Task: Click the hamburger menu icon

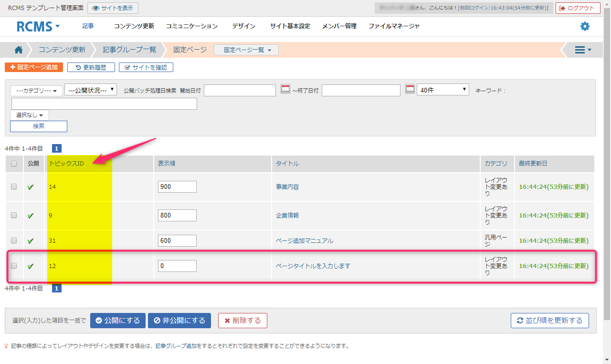Action: click(x=583, y=50)
